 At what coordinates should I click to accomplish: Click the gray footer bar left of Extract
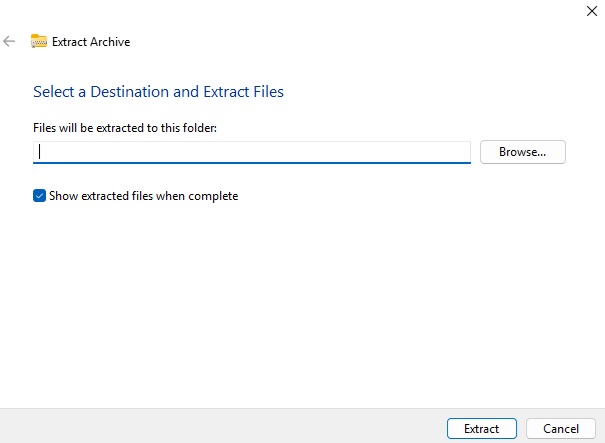point(220,426)
